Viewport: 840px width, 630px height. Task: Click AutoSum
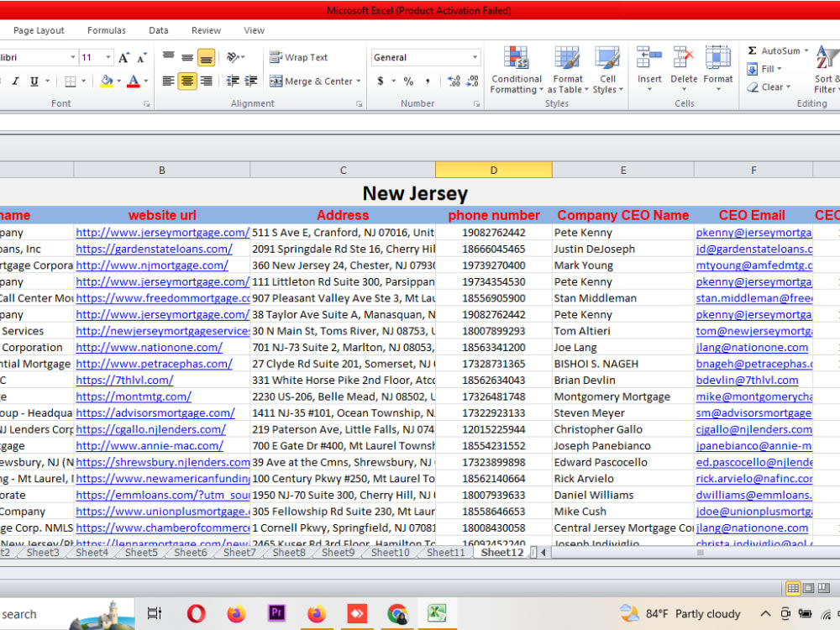[774, 50]
